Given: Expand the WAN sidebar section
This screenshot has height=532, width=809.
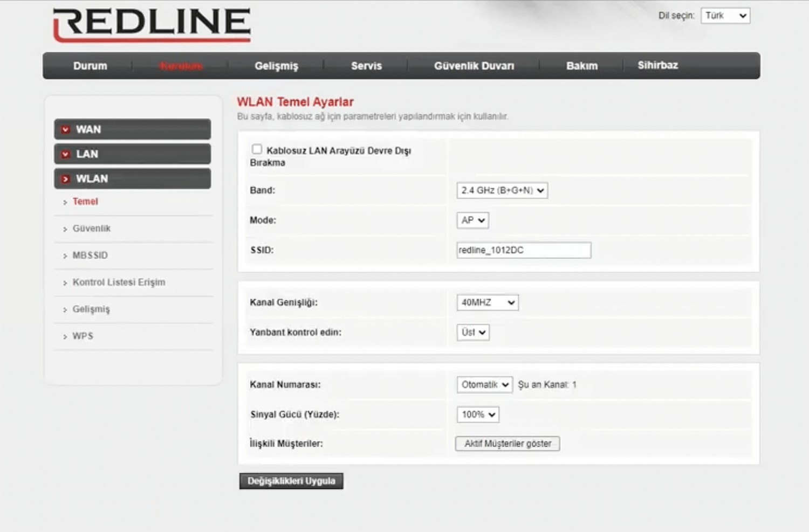Looking at the screenshot, I should (x=132, y=129).
